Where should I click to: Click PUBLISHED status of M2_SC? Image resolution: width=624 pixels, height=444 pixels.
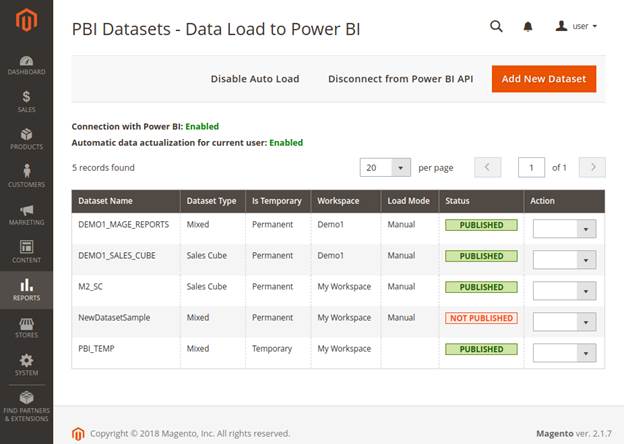[x=481, y=287]
